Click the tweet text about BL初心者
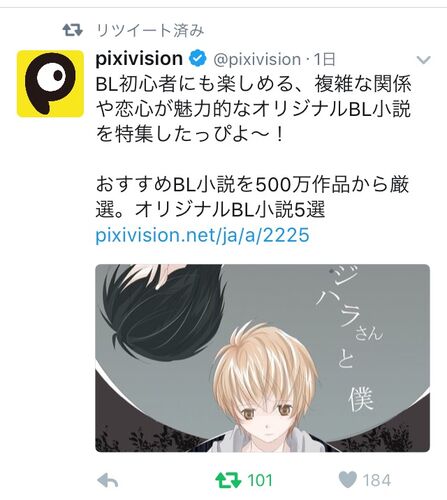447x500 pixels. click(253, 109)
